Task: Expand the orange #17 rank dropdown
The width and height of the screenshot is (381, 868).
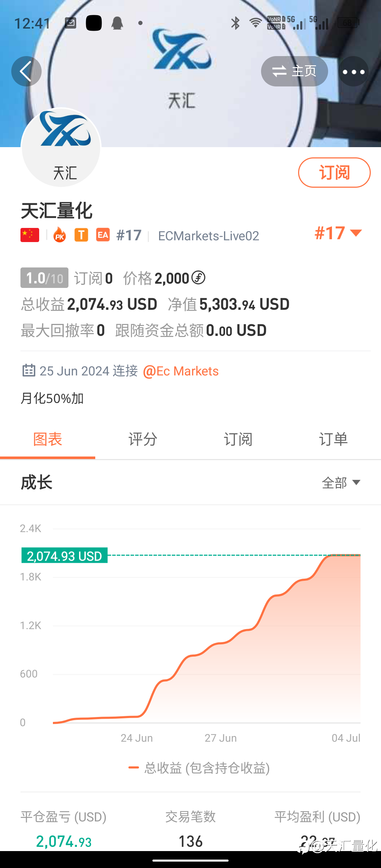Action: point(338,233)
